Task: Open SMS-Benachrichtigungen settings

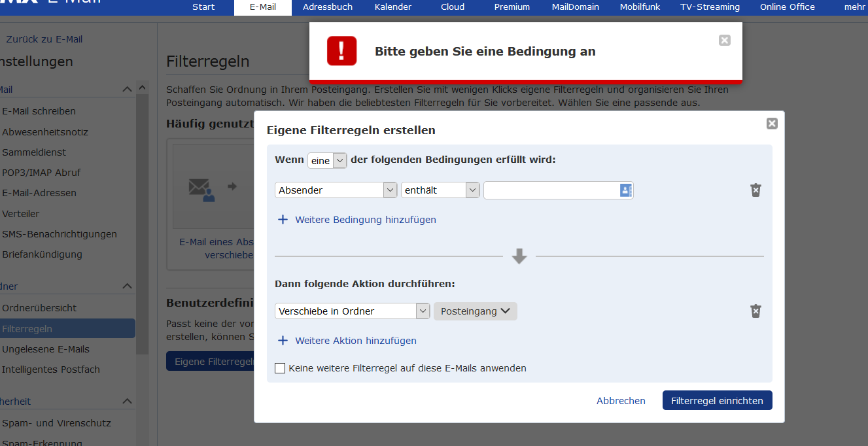Action: [60, 234]
